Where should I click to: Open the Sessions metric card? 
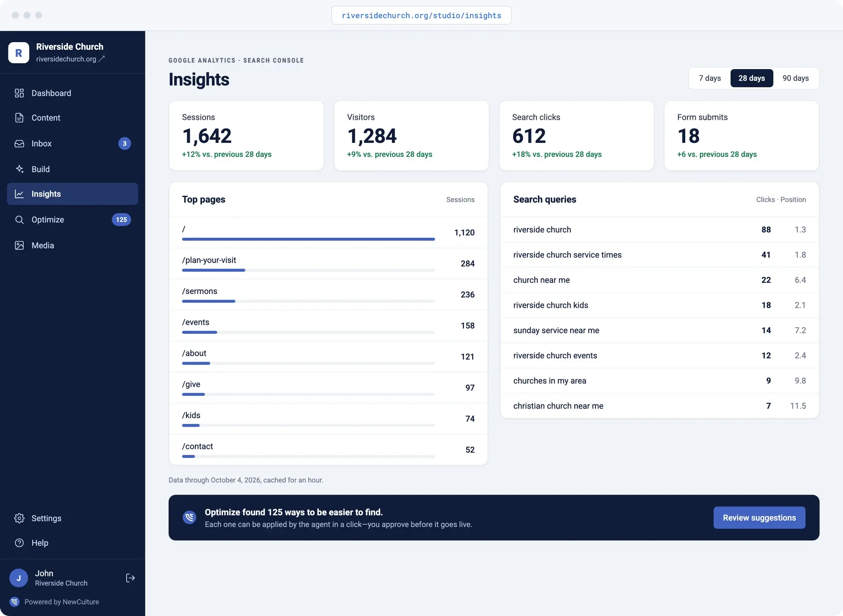246,135
